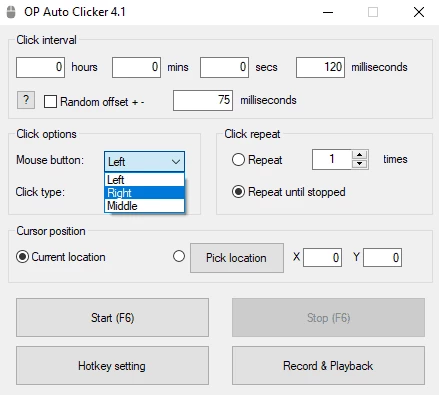This screenshot has height=395, width=439.
Task: Focus the secs input field
Action: click(224, 67)
